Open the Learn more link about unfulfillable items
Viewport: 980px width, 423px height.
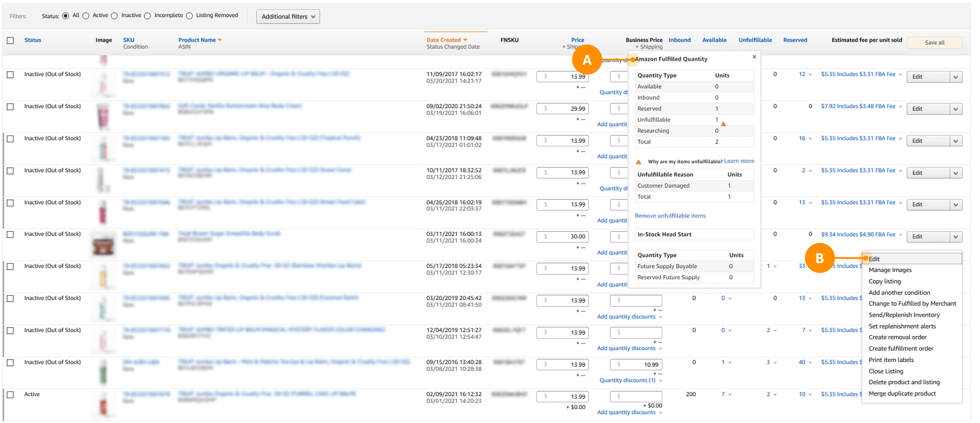(739, 161)
